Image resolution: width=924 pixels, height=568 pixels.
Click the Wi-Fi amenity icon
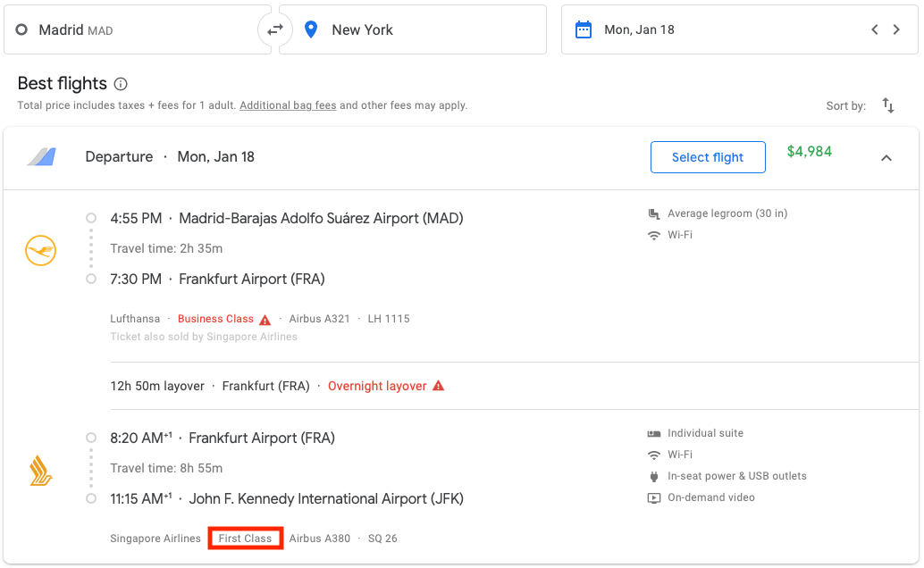pyautogui.click(x=654, y=234)
